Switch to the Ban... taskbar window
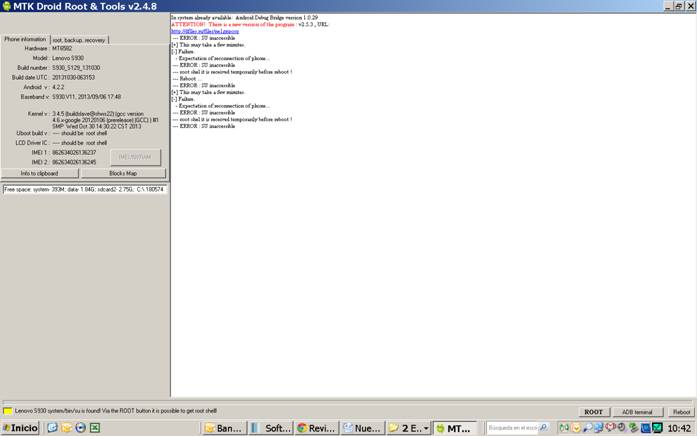697x436 pixels. (224, 428)
